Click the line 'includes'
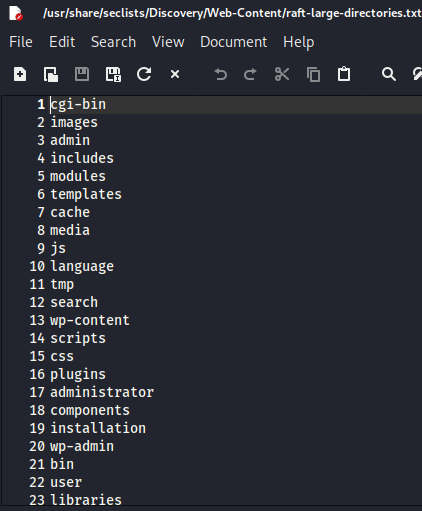This screenshot has width=422, height=511. pyautogui.click(x=82, y=158)
